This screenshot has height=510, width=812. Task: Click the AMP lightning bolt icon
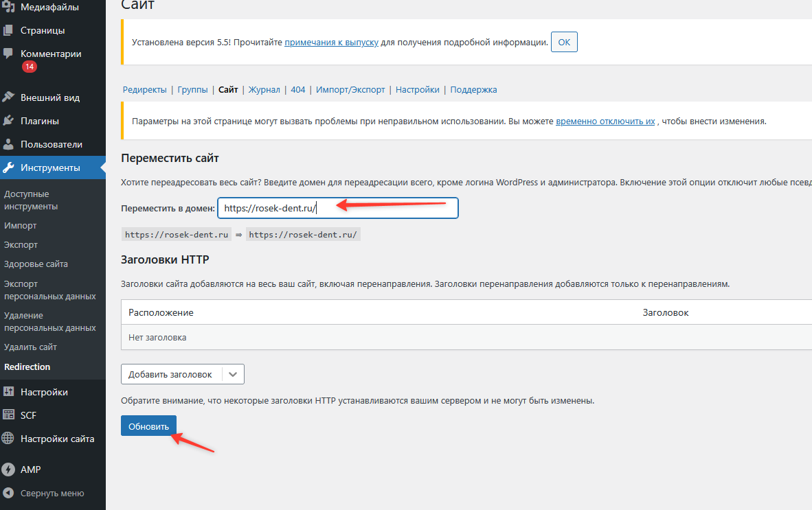[8, 470]
